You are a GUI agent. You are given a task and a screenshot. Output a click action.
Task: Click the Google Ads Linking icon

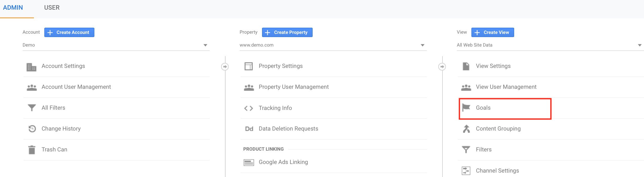249,163
